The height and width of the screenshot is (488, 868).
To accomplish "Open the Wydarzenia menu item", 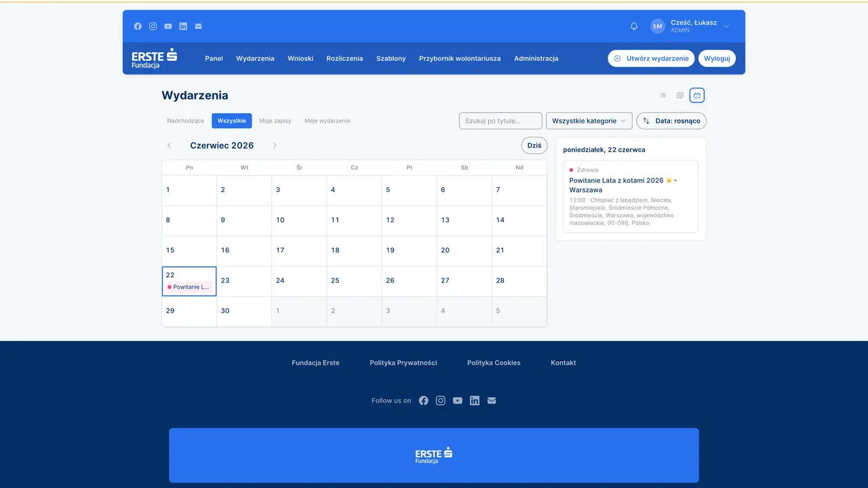I will click(x=255, y=58).
